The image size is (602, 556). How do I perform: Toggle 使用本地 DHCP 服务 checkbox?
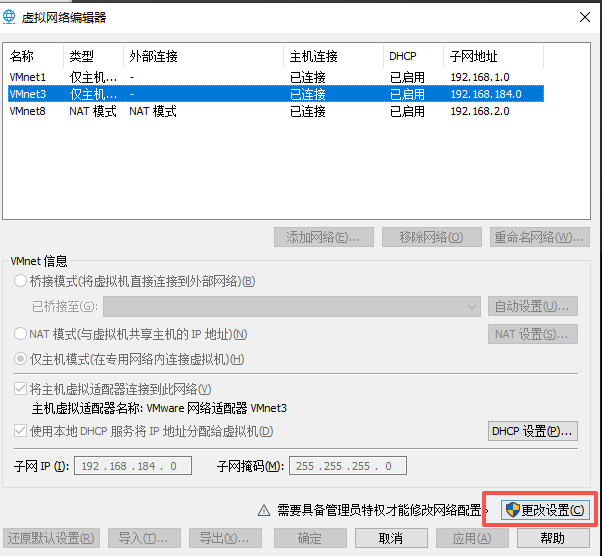(x=20, y=431)
